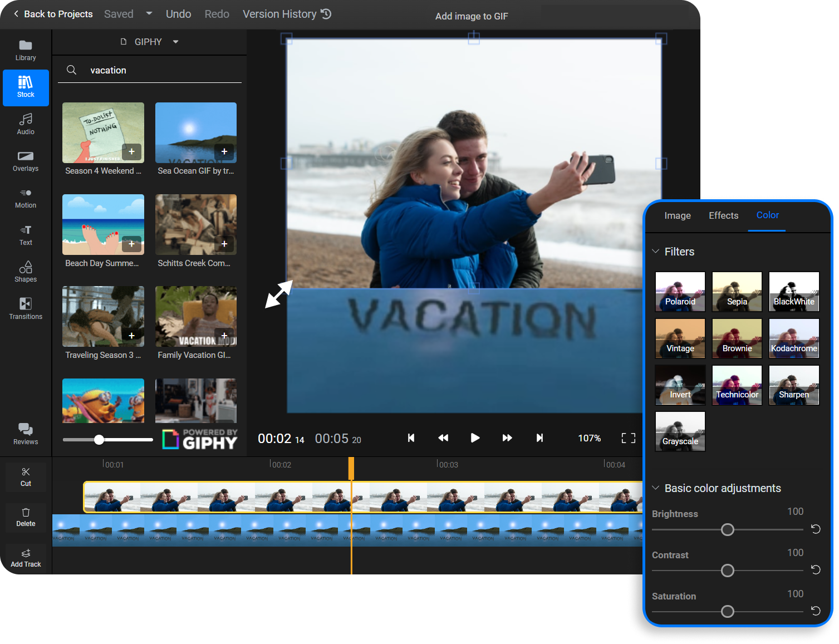Add a new track with Add Track

click(x=25, y=557)
